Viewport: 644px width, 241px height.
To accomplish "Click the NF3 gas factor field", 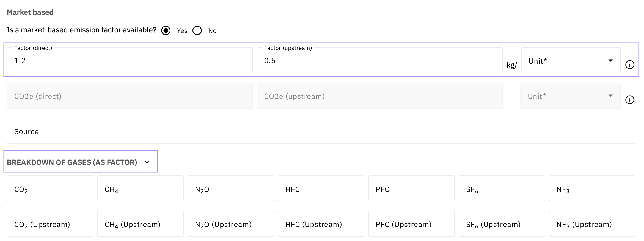I will (x=592, y=189).
